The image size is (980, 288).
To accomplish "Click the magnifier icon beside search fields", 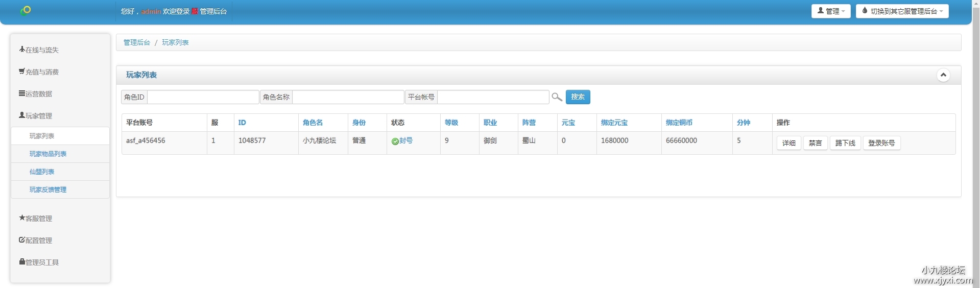I will (557, 97).
